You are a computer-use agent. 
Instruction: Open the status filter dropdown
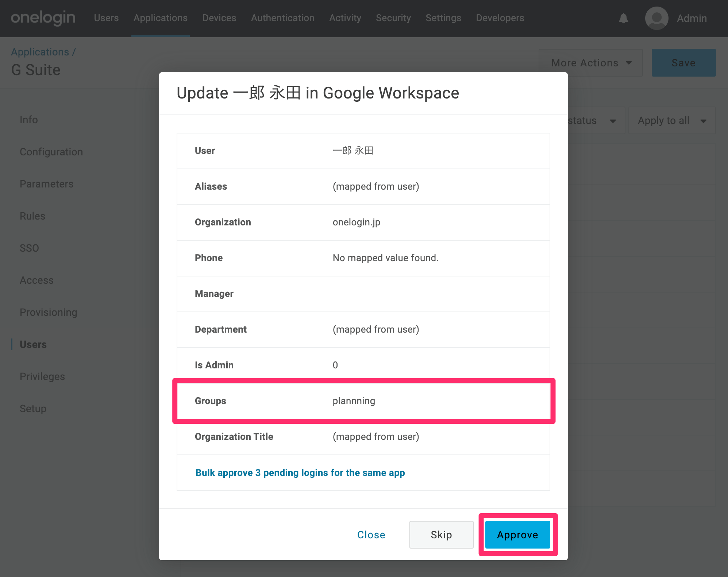(x=596, y=120)
